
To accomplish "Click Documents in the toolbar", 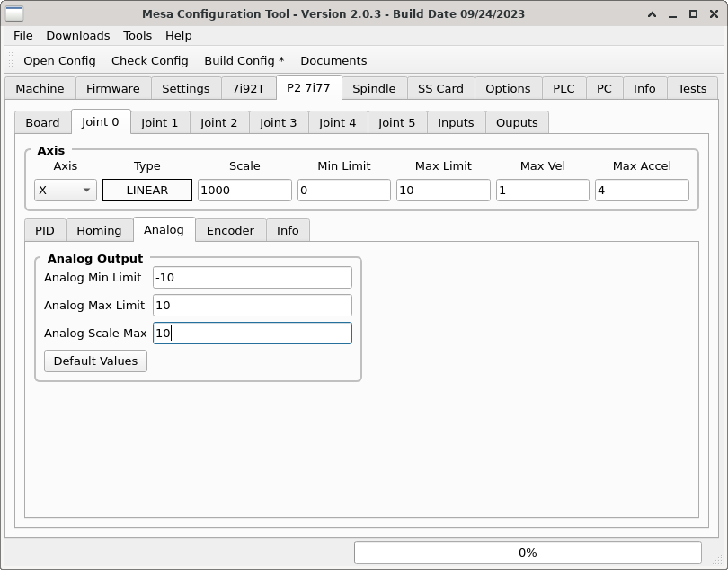I will (x=333, y=61).
